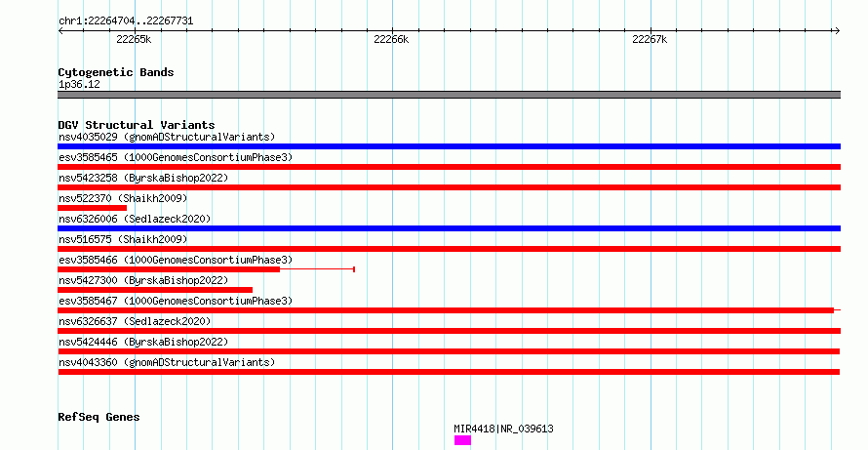Click the 22266k ruler position label
The width and height of the screenshot is (868, 450).
pos(391,39)
